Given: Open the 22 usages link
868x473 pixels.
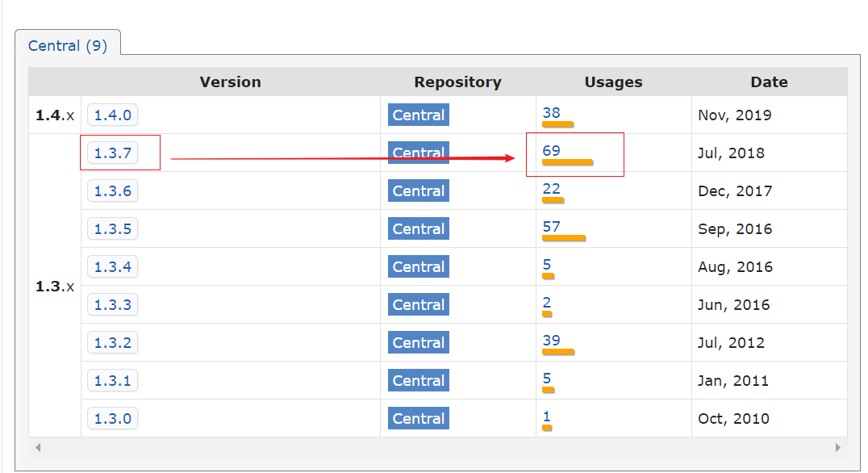Looking at the screenshot, I should point(551,189).
